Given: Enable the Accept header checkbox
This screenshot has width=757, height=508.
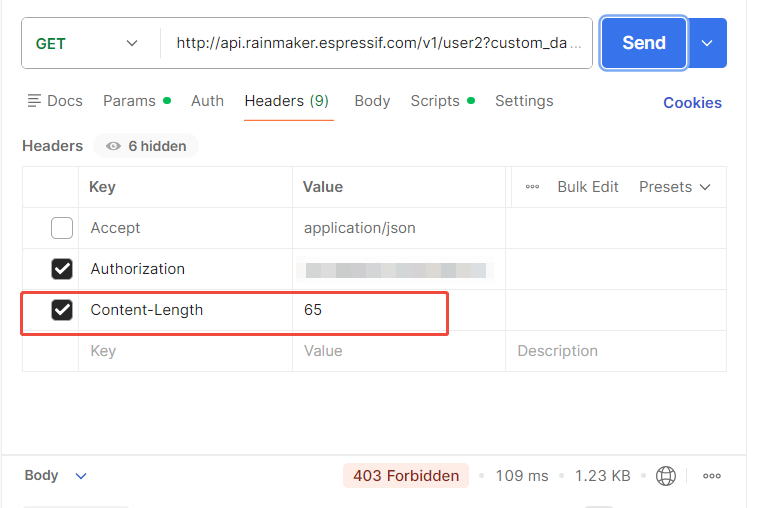Looking at the screenshot, I should (x=62, y=228).
